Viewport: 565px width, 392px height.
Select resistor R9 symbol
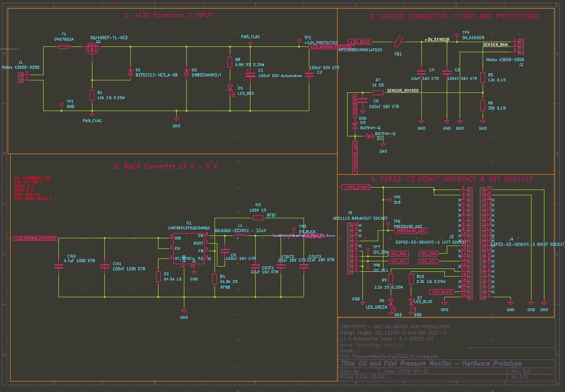tap(391, 279)
